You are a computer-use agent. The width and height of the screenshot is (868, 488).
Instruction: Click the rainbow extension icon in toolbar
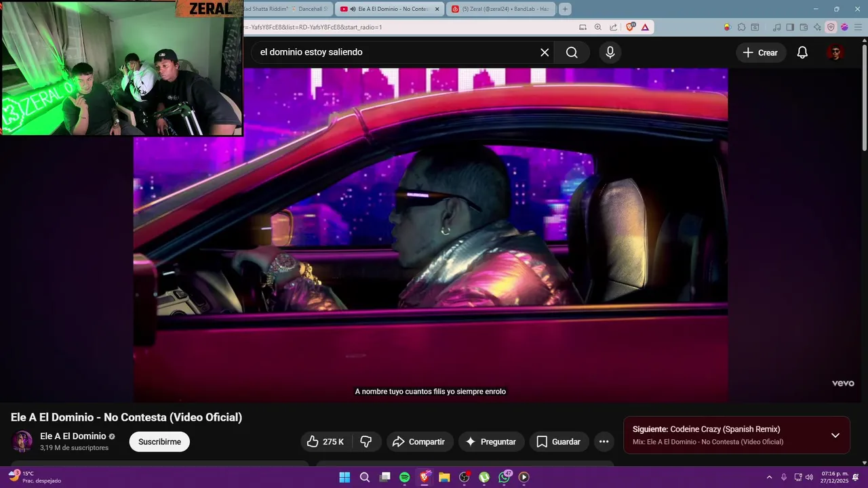pos(727,27)
